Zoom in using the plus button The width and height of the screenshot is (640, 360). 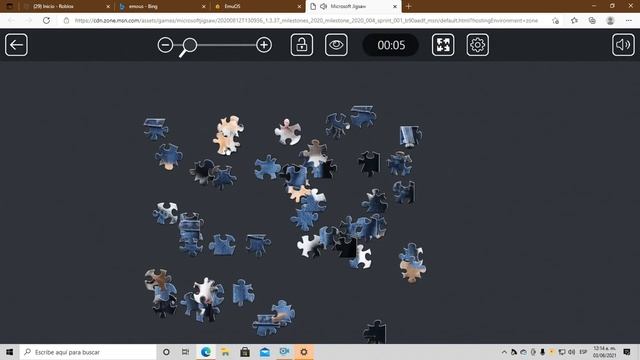point(264,45)
